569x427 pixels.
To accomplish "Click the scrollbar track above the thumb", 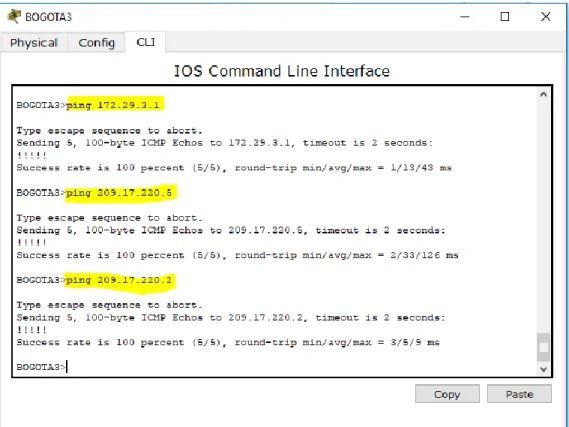I will 543,217.
